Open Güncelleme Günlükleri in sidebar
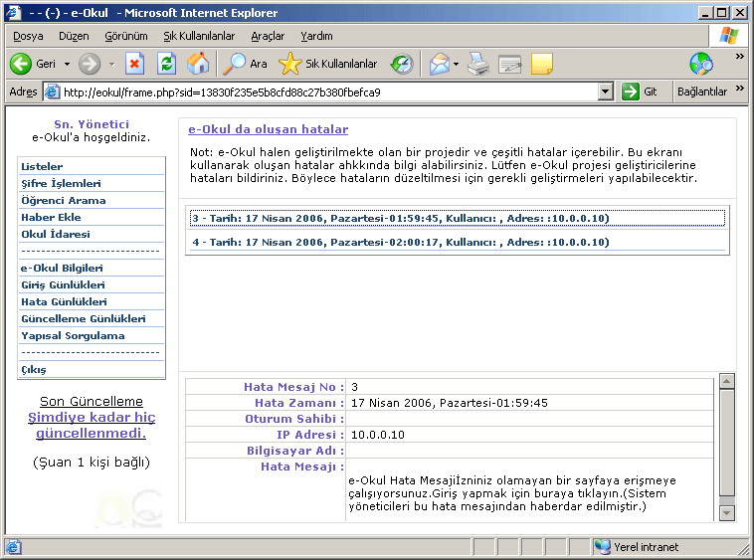 84,318
